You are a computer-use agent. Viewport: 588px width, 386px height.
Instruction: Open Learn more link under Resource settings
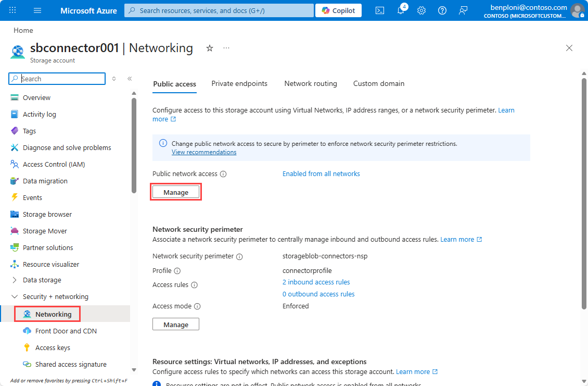(x=417, y=372)
